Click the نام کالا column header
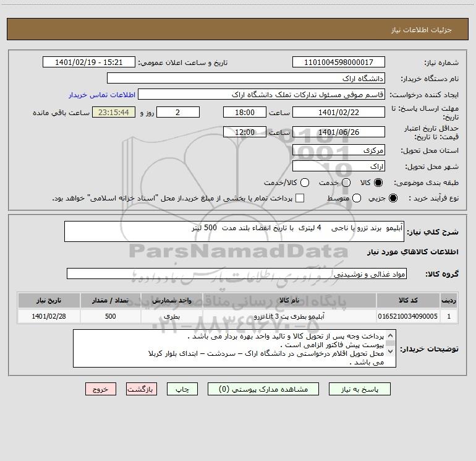476x461 pixels. point(289,300)
